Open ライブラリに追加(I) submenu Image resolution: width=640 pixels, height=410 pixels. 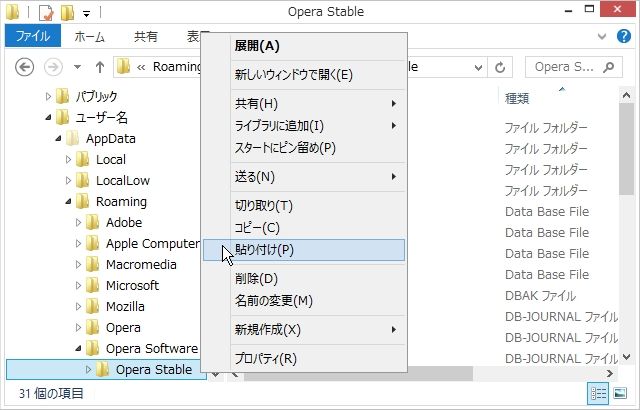click(x=304, y=126)
